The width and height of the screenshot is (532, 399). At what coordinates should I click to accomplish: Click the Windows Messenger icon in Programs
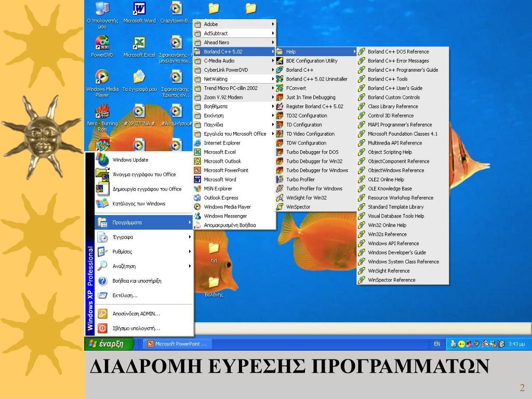pyautogui.click(x=197, y=216)
